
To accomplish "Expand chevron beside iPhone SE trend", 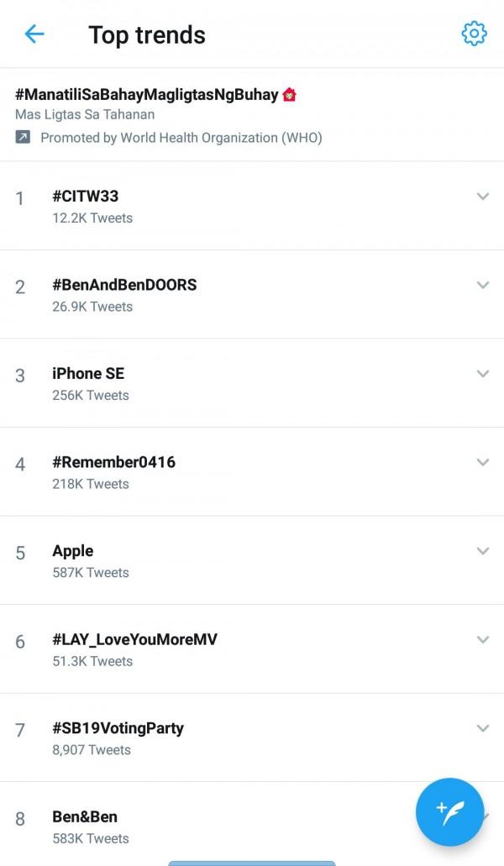I will tap(482, 374).
